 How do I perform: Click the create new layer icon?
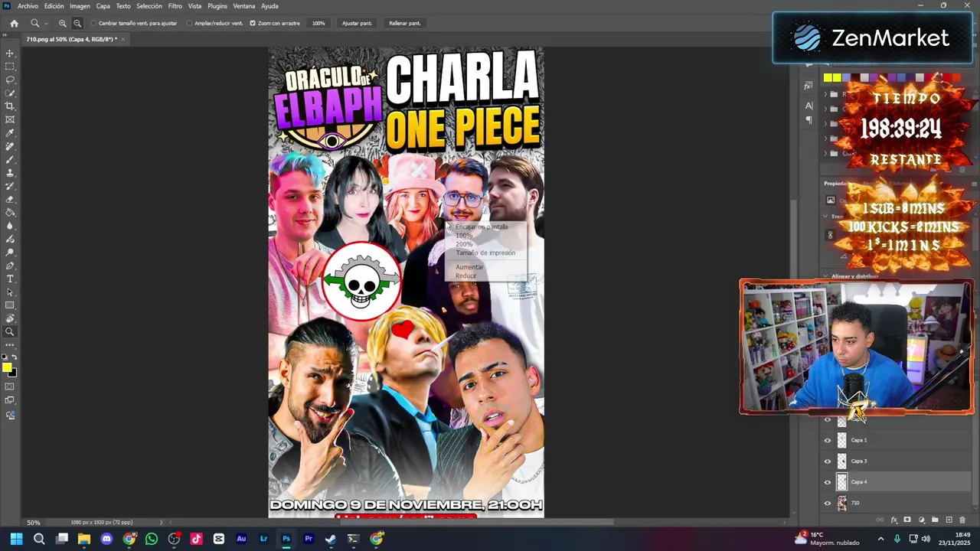949,520
